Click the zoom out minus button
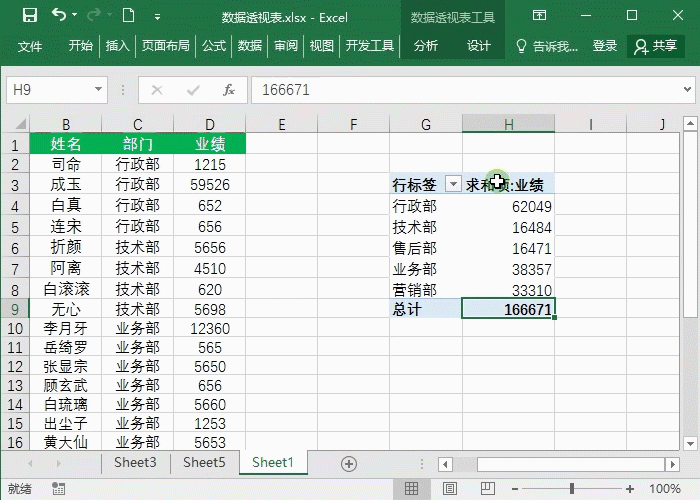This screenshot has height=500, width=700. (515, 489)
